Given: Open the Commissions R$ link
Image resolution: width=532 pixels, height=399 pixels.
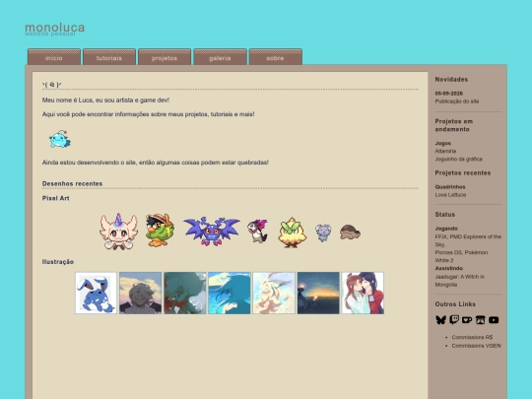Looking at the screenshot, I should pyautogui.click(x=472, y=337).
